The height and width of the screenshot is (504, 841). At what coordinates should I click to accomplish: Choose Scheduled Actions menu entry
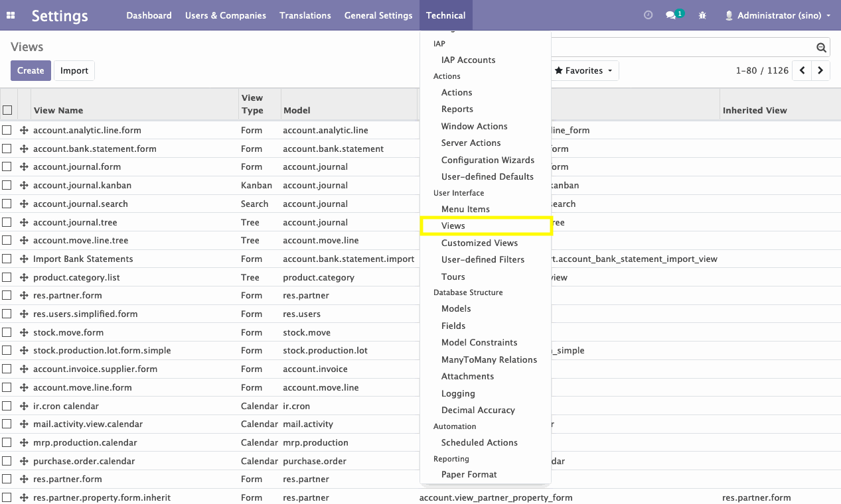[479, 442]
